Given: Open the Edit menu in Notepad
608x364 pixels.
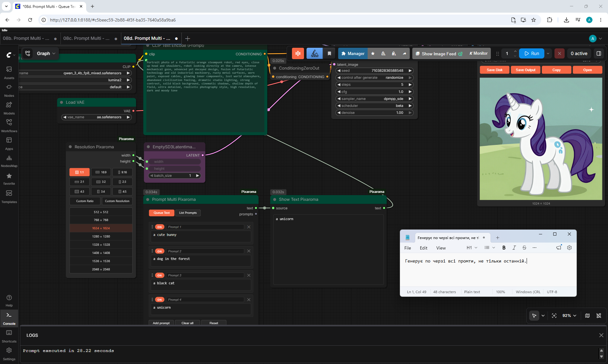Looking at the screenshot, I should click(423, 248).
